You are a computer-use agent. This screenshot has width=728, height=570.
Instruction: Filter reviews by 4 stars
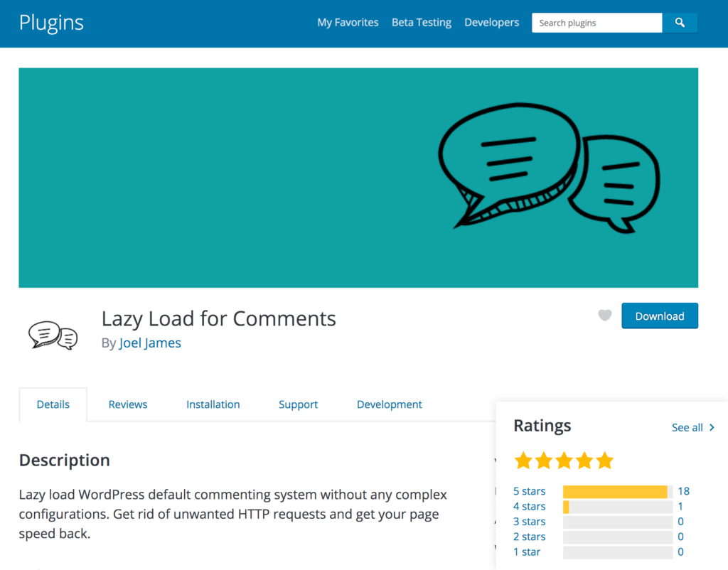coord(529,507)
